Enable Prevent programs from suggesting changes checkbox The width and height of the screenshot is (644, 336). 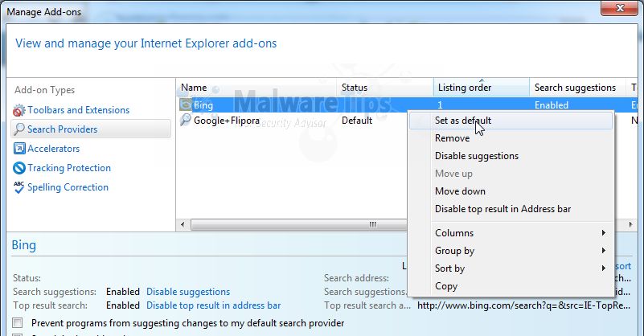17,323
